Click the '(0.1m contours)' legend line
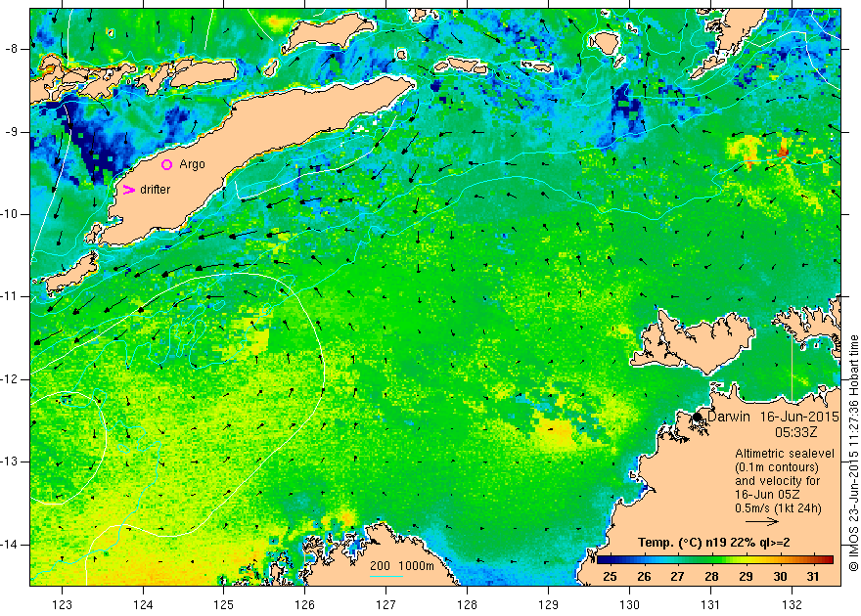The height and width of the screenshot is (616, 861). pyautogui.click(x=777, y=467)
